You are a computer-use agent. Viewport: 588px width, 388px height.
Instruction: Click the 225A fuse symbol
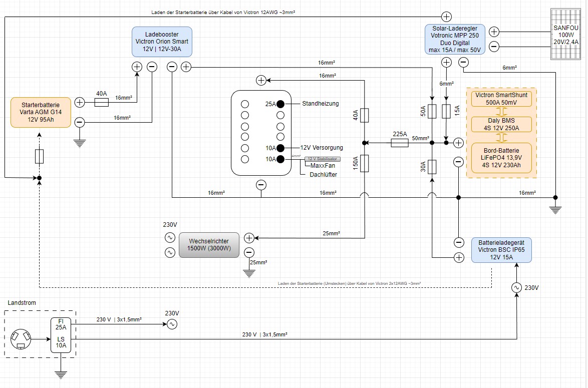click(399, 143)
